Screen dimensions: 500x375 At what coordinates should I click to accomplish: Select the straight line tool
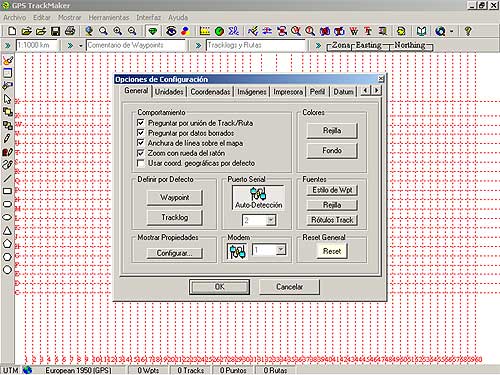click(x=7, y=178)
